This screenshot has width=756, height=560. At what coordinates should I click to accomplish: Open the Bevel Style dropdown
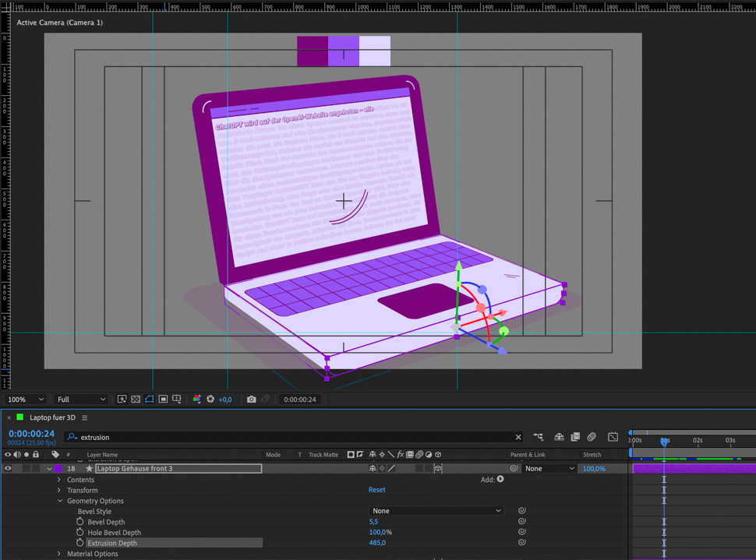(x=436, y=511)
